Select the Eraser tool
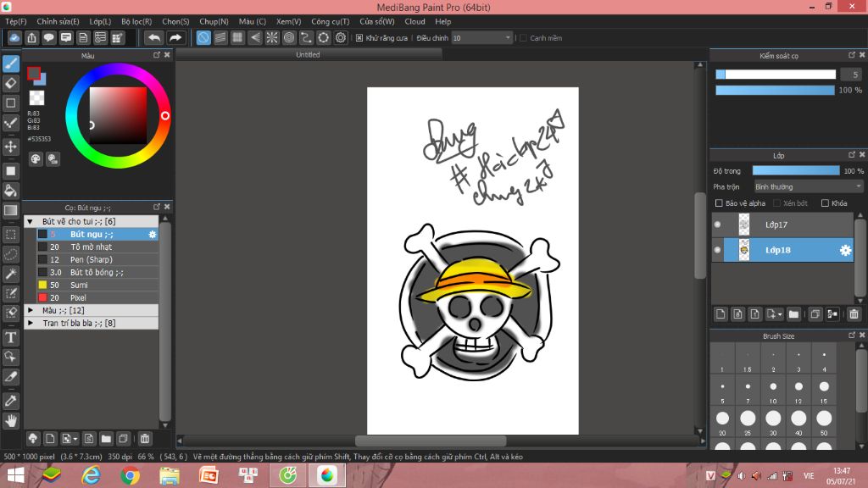Viewport: 868px width, 488px height. click(x=10, y=83)
